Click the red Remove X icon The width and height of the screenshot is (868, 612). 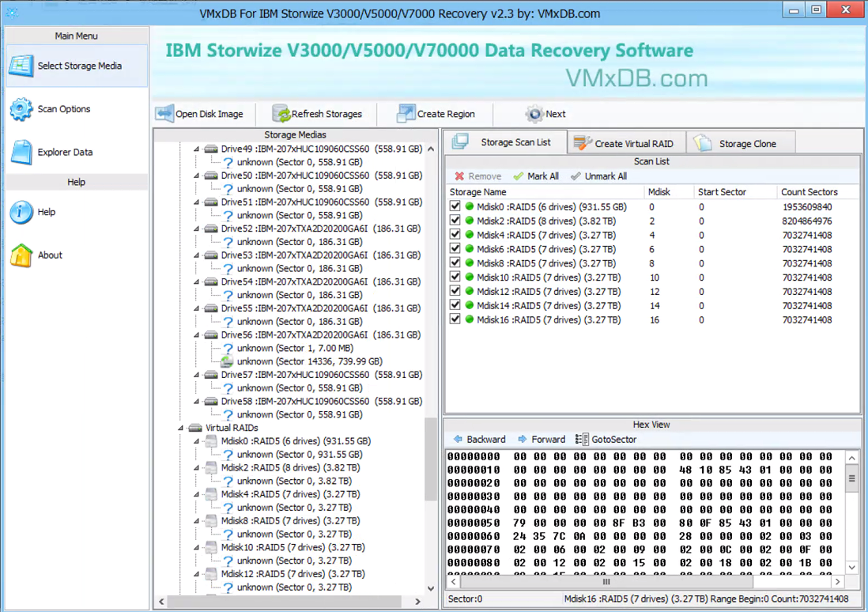pyautogui.click(x=459, y=176)
